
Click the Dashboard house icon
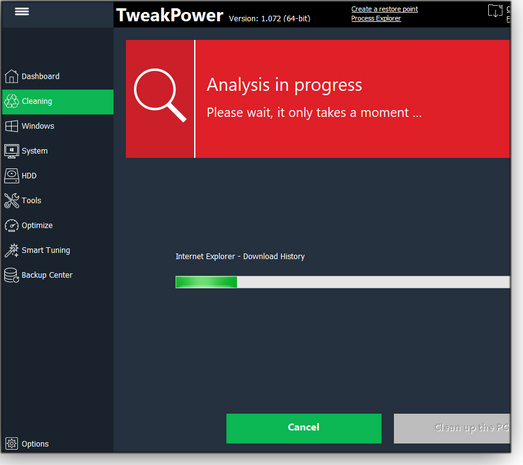(x=11, y=76)
